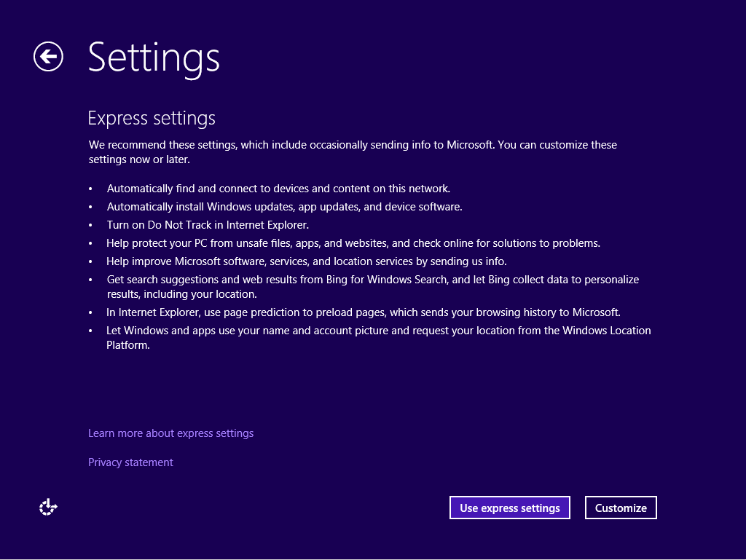Select the 'Automatically install Windows updates' item
The image size is (746, 560).
tap(284, 207)
